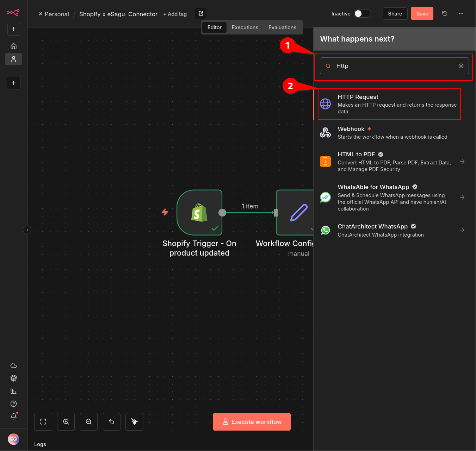Click the verified badge next to HTML to PDF
Screen dimensions: 476x451
point(381,154)
